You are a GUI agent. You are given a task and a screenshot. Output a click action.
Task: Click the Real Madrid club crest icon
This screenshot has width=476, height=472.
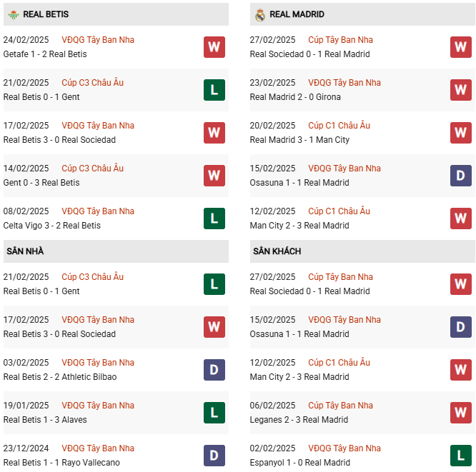[x=259, y=14]
